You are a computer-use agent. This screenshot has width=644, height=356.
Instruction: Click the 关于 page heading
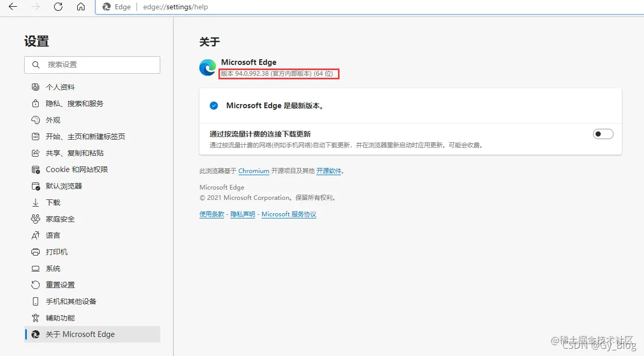210,42
